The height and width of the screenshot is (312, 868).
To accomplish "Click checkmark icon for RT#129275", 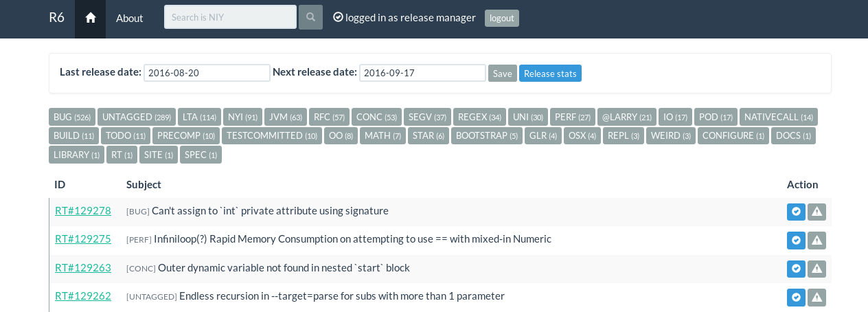I will point(796,241).
